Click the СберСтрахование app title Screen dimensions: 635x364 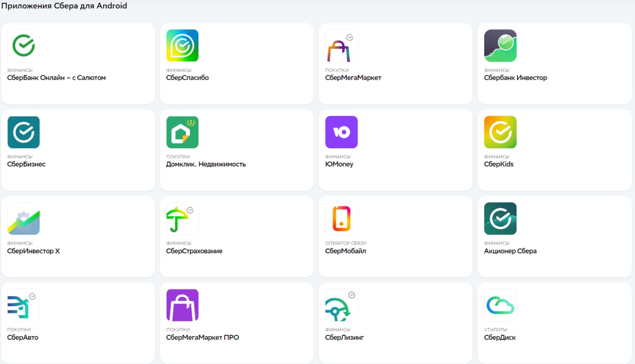pyautogui.click(x=194, y=251)
